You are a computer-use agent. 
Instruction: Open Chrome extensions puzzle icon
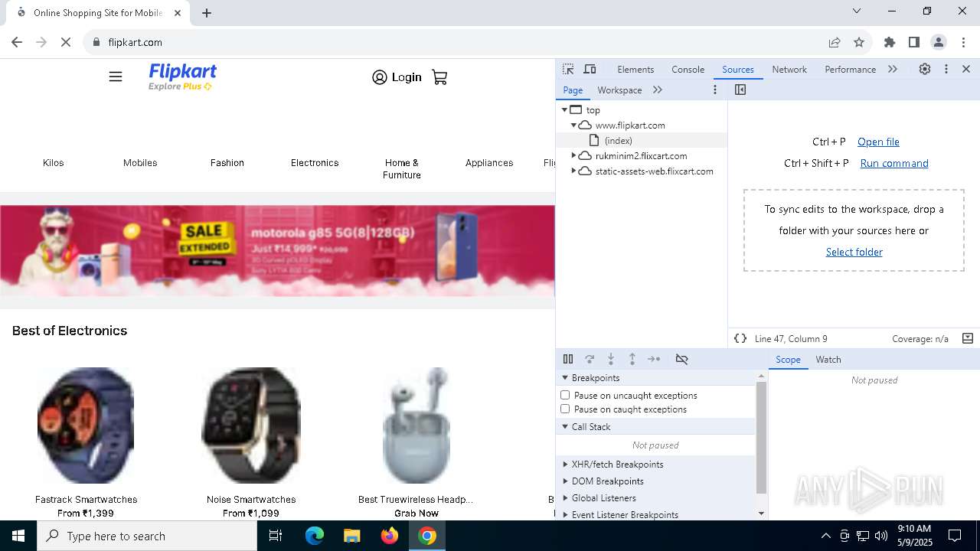tap(890, 42)
